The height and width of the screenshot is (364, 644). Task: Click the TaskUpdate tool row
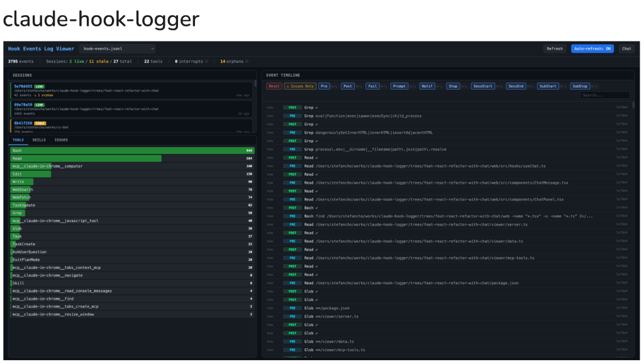[132, 205]
